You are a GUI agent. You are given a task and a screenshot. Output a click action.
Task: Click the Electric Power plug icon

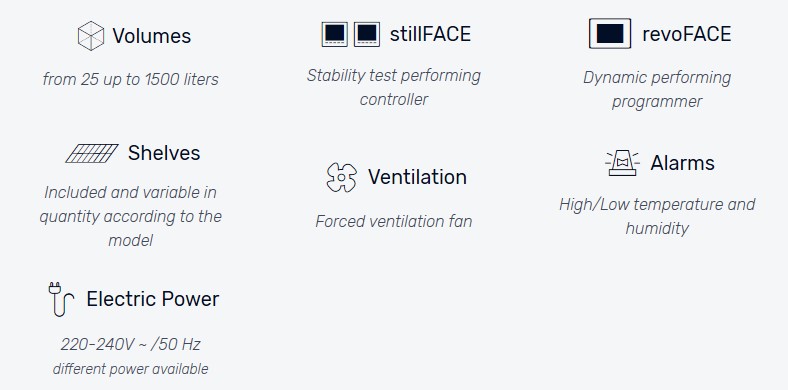pos(60,300)
